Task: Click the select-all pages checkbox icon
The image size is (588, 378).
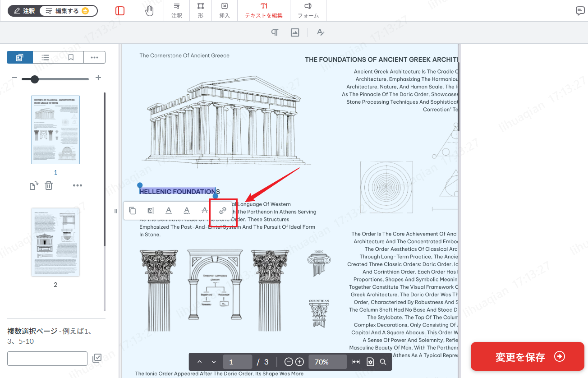Action: click(97, 358)
